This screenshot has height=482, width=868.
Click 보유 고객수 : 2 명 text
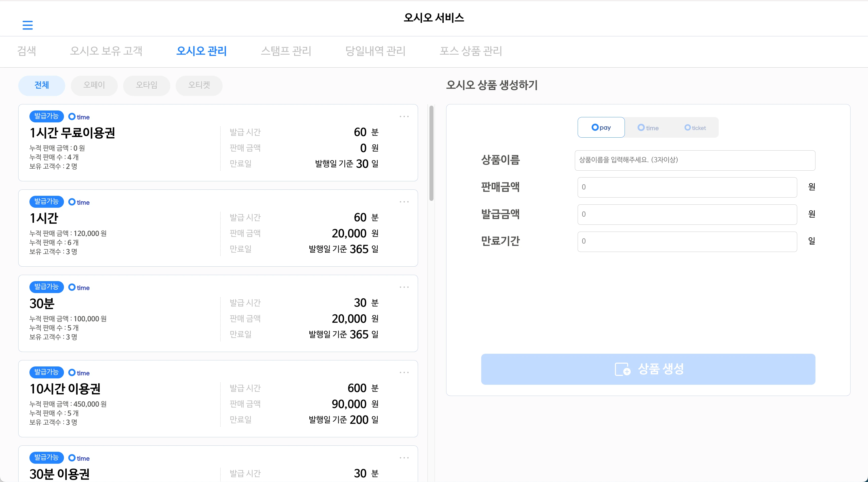pyautogui.click(x=53, y=166)
